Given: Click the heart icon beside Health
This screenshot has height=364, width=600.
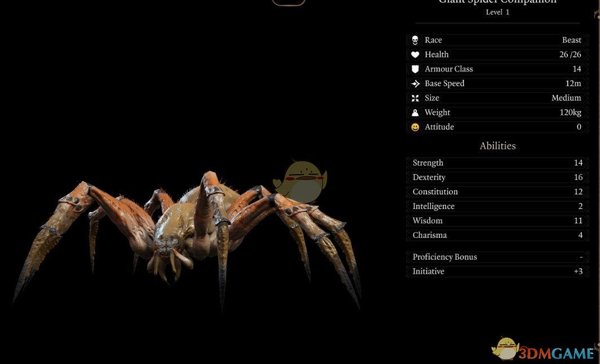Looking at the screenshot, I should [x=415, y=55].
